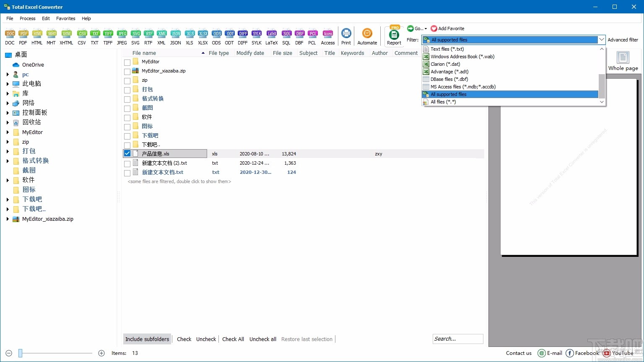Click the zoom out minus button
This screenshot has height=362, width=644.
click(x=9, y=353)
